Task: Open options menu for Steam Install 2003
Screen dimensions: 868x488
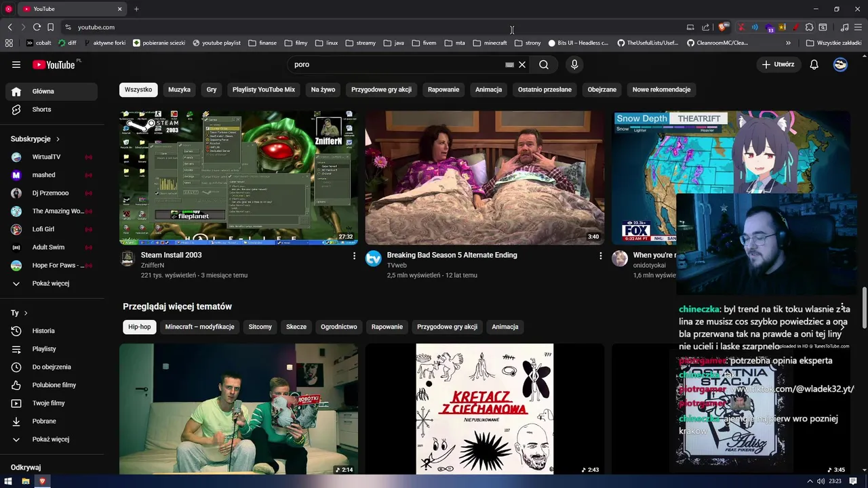Action: coord(354,256)
